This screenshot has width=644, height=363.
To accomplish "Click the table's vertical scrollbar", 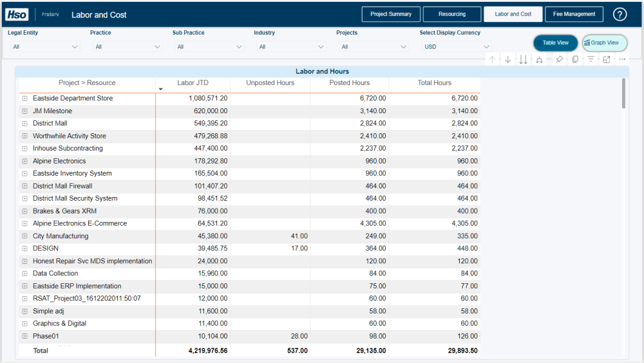I will point(623,93).
